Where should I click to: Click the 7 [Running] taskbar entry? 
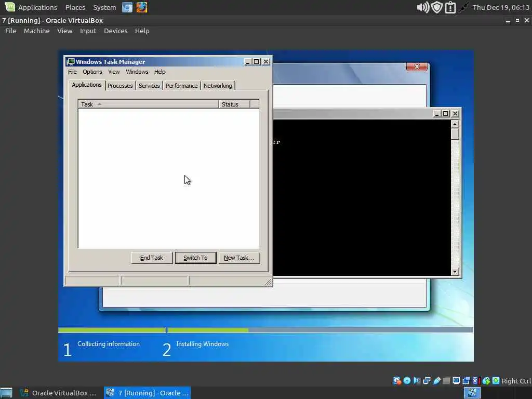click(x=147, y=393)
